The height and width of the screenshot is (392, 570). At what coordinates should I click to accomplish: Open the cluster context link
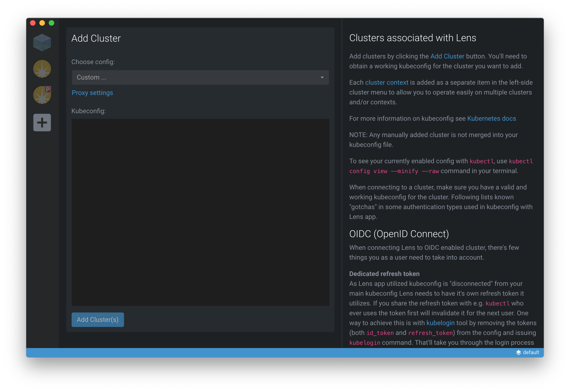tap(387, 83)
